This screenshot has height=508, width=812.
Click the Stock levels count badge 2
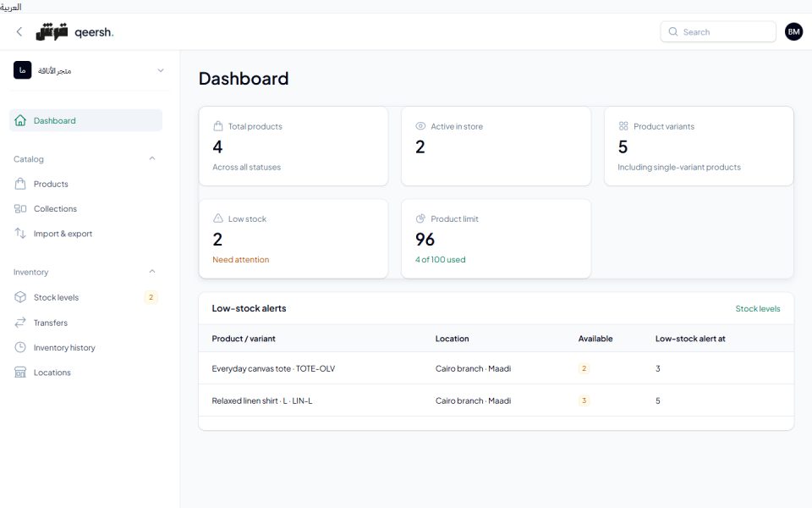click(151, 297)
